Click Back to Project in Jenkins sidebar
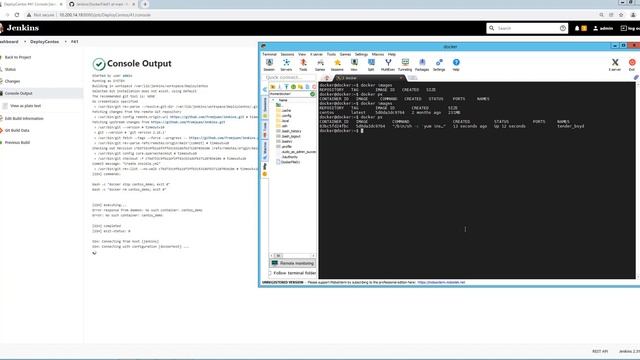The image size is (640, 360). [18, 57]
